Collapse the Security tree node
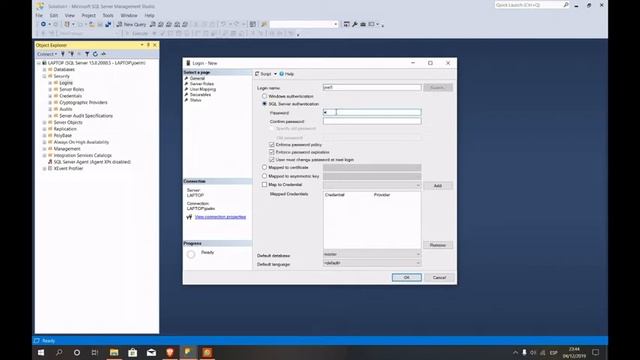The height and width of the screenshot is (360, 640). point(44,76)
